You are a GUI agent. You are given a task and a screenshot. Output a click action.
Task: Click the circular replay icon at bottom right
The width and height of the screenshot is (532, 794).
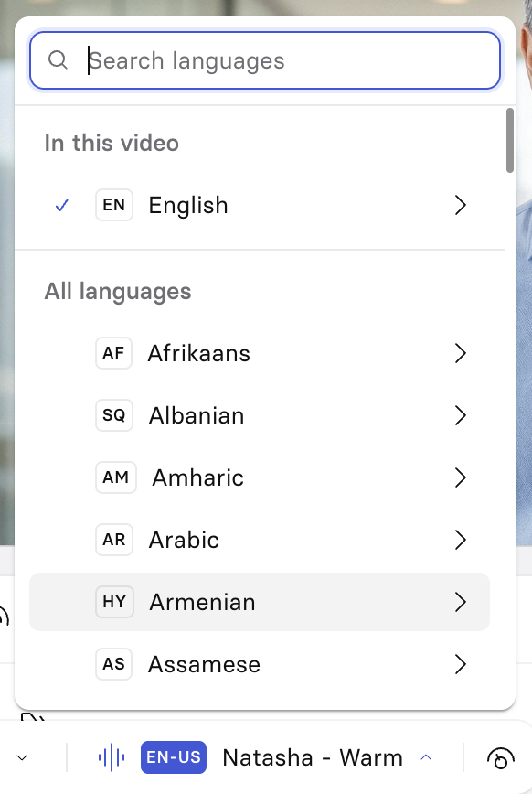[x=500, y=758]
